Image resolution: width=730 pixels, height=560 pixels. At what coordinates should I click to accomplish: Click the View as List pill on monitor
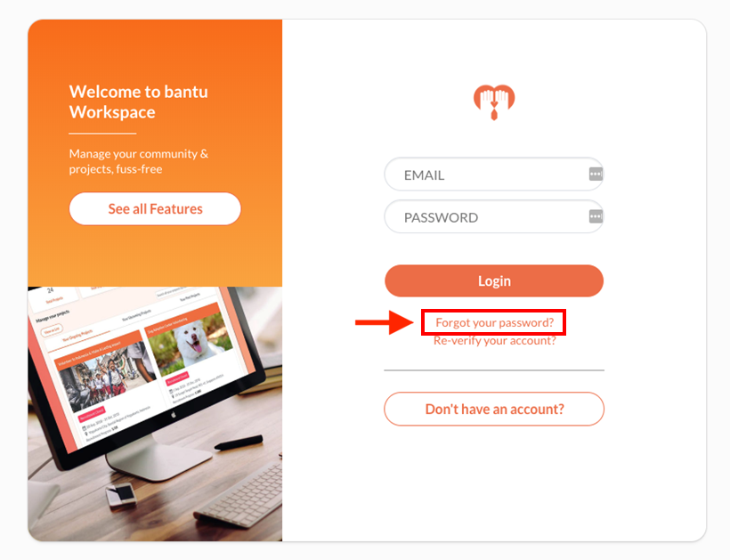(x=52, y=329)
